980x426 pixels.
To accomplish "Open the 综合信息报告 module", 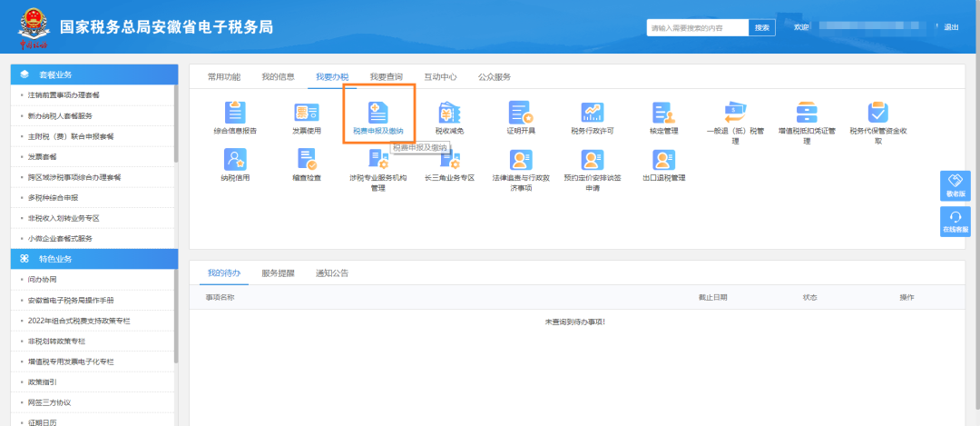I will point(235,114).
